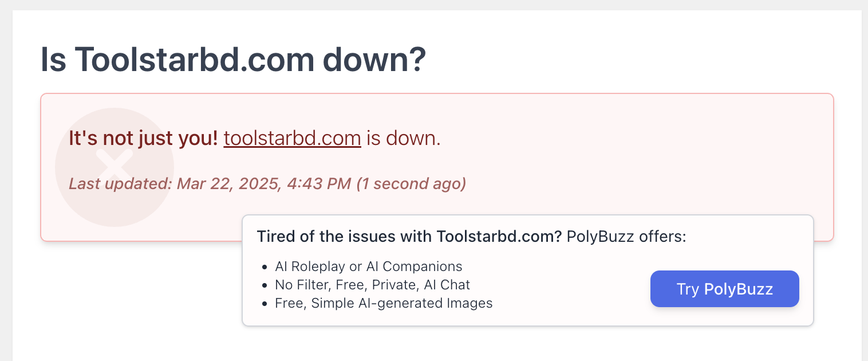Screen dimensions: 868x361
Task: Select 'Free, Simple AI-generated Images' bullet
Action: coord(384,303)
